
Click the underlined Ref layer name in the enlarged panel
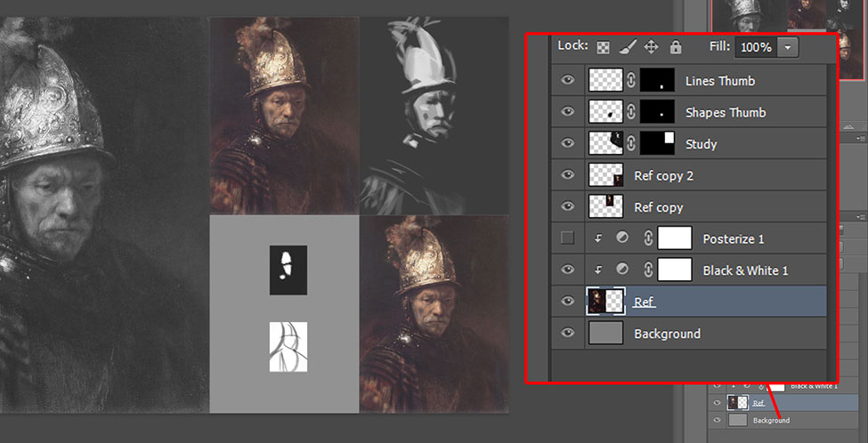pos(644,302)
